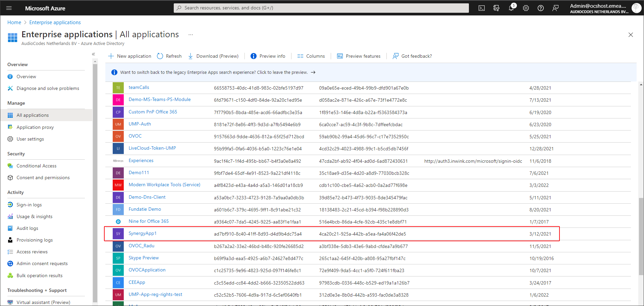Collapse the left navigation pane

[x=94, y=54]
